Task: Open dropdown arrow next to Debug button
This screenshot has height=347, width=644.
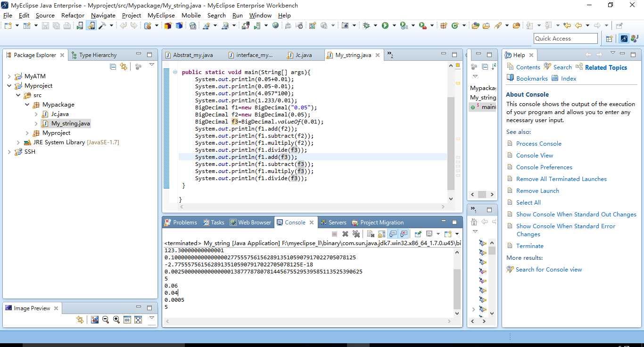Action: 375,25
